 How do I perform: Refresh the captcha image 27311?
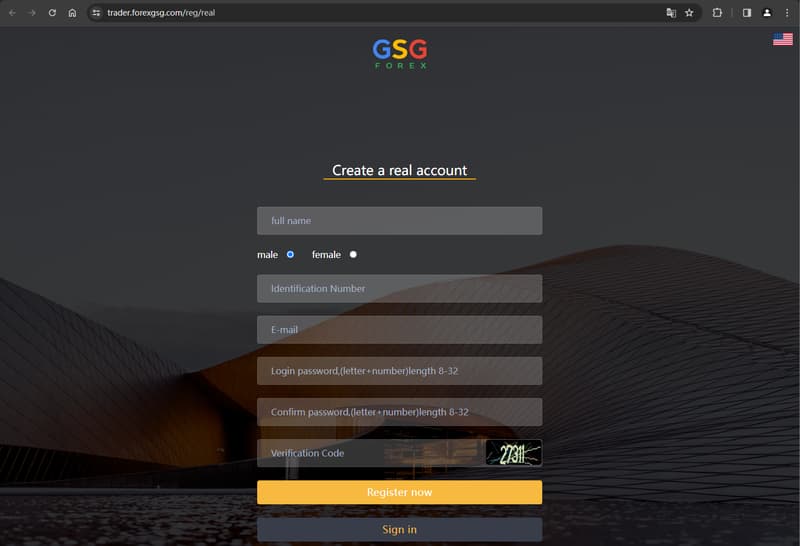click(x=513, y=453)
